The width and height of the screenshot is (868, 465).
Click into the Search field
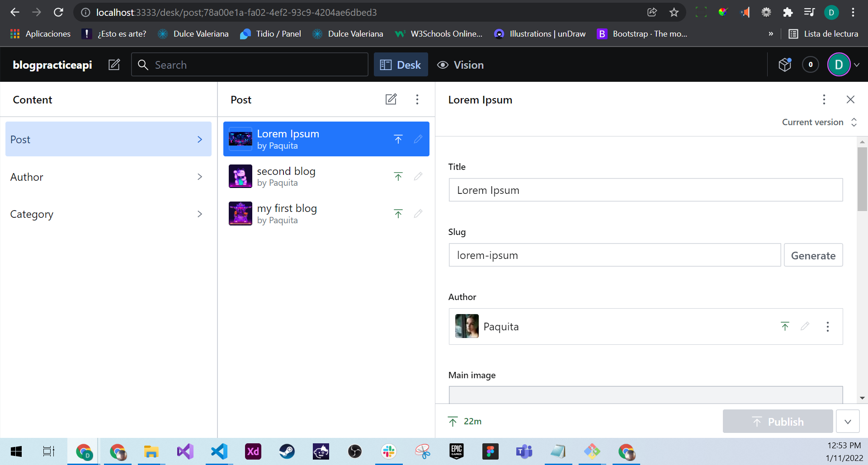click(250, 65)
